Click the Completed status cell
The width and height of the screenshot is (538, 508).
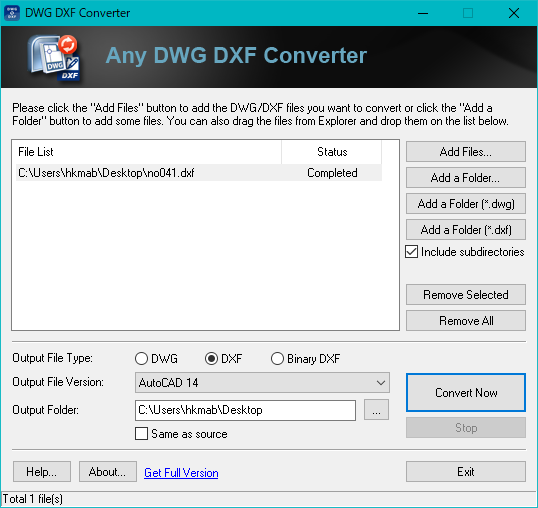click(332, 173)
